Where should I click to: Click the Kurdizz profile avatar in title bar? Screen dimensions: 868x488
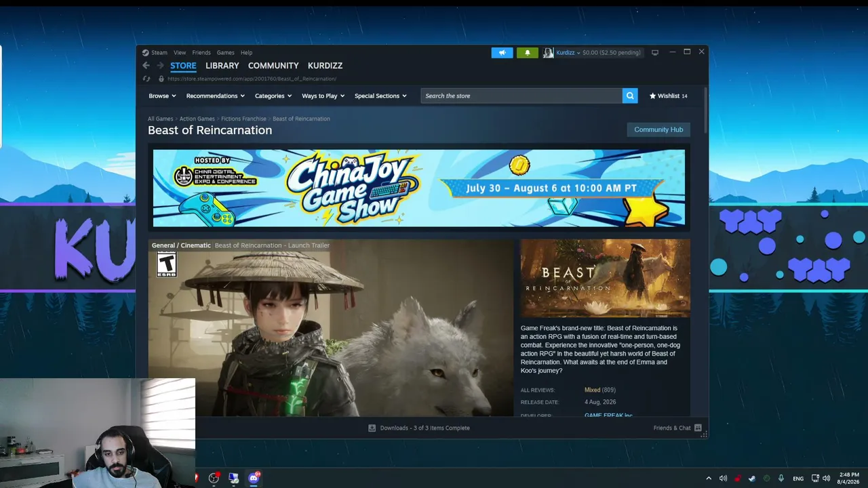[x=548, y=52]
